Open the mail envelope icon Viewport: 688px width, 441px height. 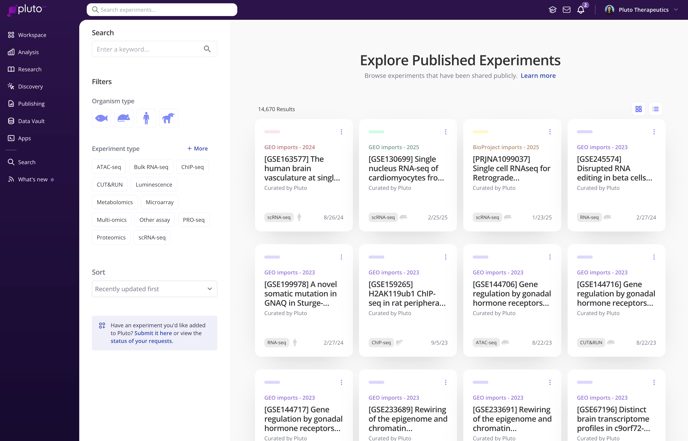coord(566,10)
